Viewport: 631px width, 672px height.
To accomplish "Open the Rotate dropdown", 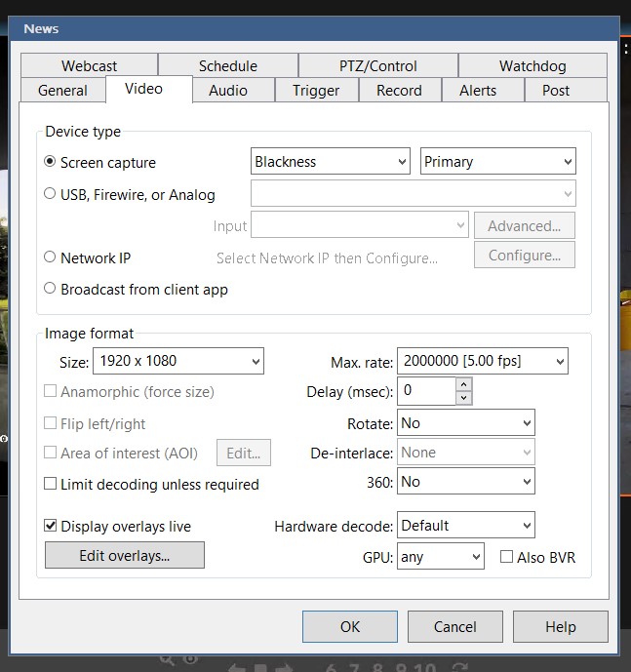I will click(x=466, y=422).
